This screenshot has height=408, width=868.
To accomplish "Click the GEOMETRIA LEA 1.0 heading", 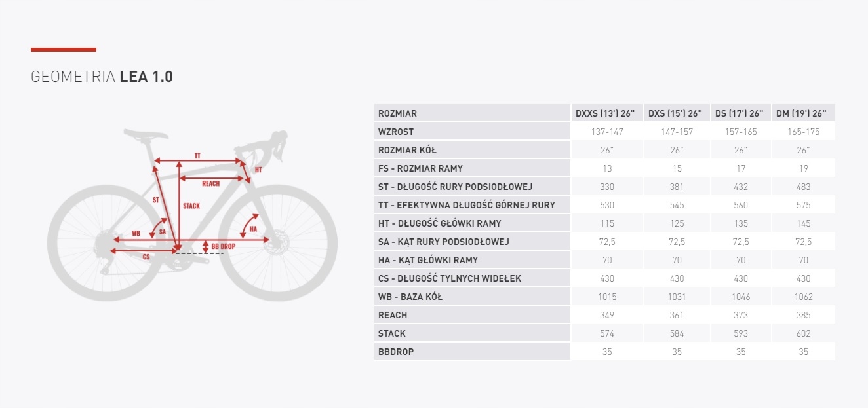I will tap(102, 77).
